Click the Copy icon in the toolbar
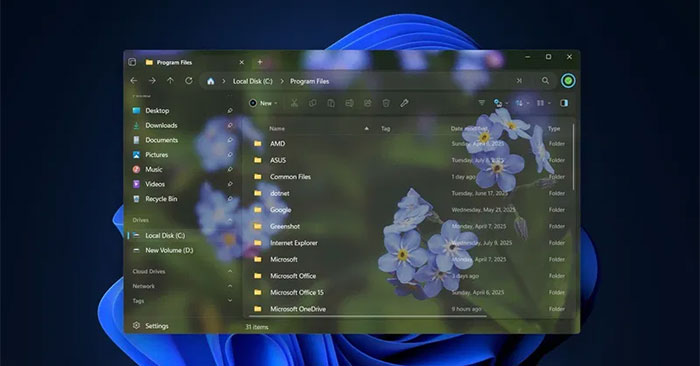The image size is (700, 366). (x=312, y=103)
